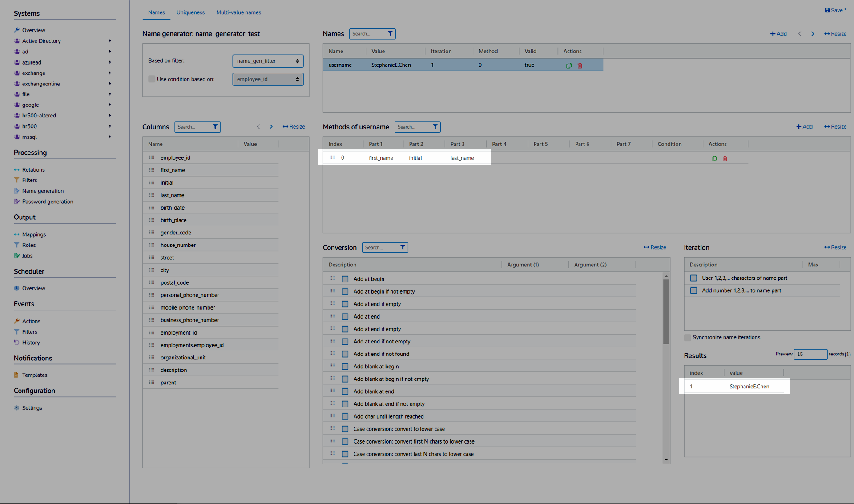
Task: Delete method index 0 row
Action: pos(725,158)
